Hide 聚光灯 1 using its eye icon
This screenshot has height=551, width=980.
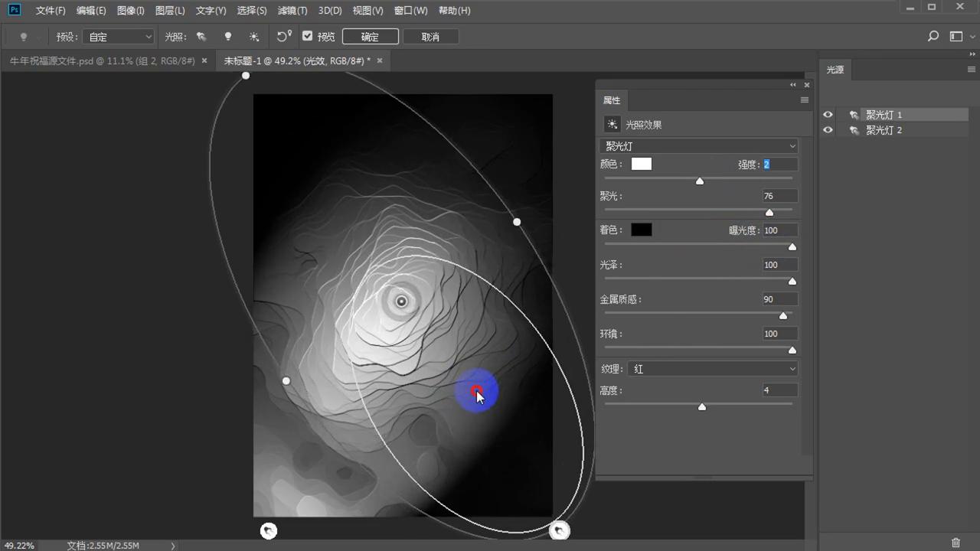tap(828, 115)
